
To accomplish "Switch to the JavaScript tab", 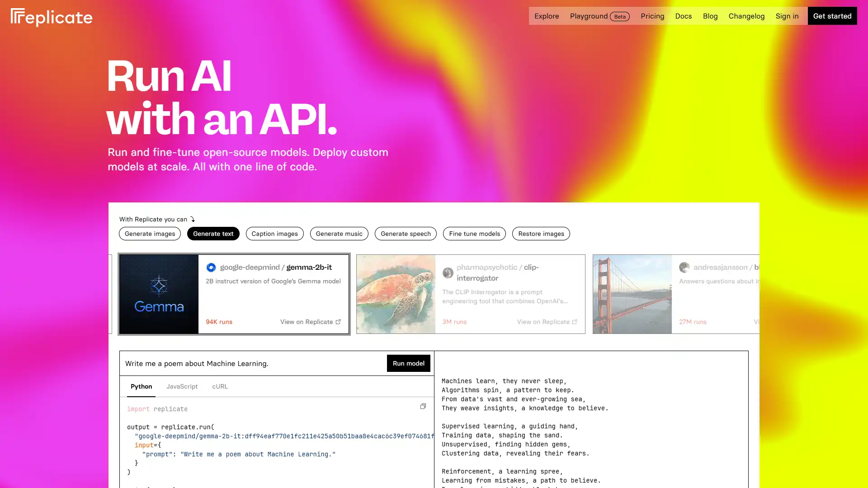I will [x=182, y=387].
